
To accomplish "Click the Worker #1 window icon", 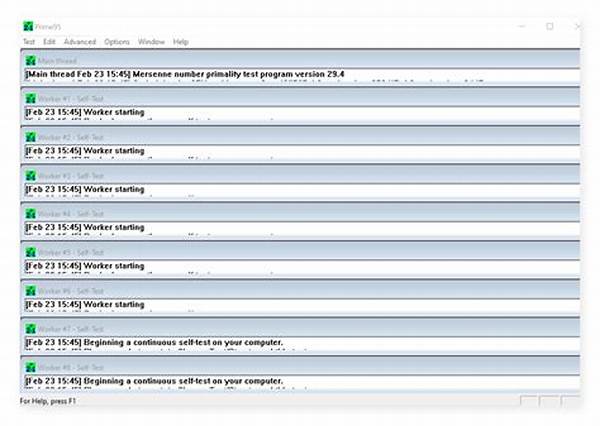I will point(31,98).
